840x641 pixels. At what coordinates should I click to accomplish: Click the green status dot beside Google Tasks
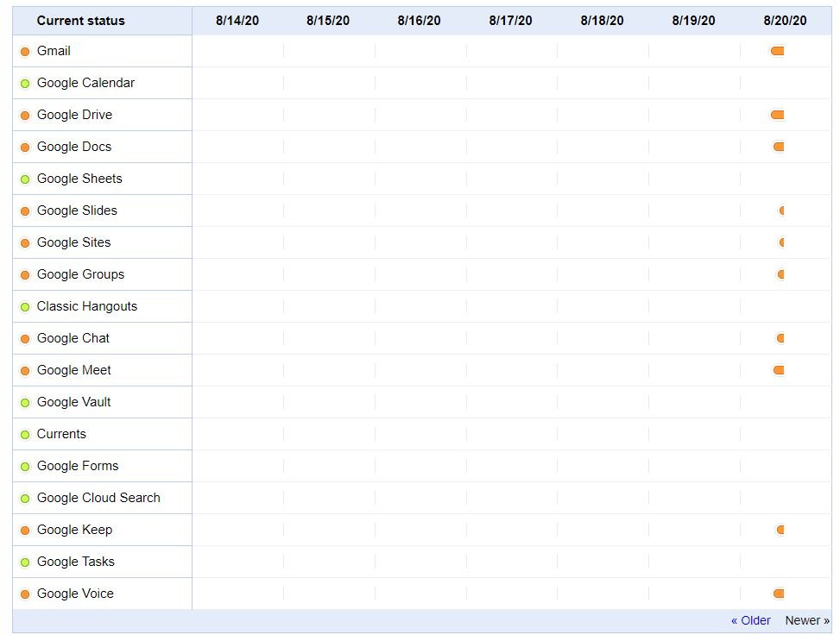[25, 562]
